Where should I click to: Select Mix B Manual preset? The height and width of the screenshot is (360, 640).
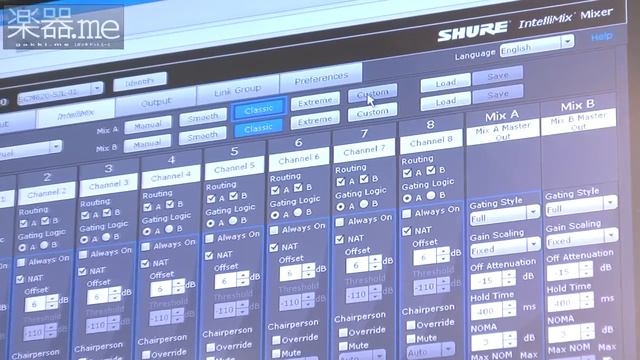click(x=147, y=144)
